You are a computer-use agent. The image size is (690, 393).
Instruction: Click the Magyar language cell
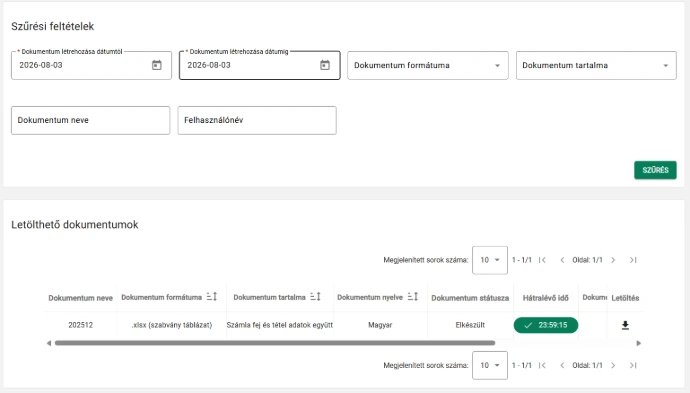click(x=380, y=325)
